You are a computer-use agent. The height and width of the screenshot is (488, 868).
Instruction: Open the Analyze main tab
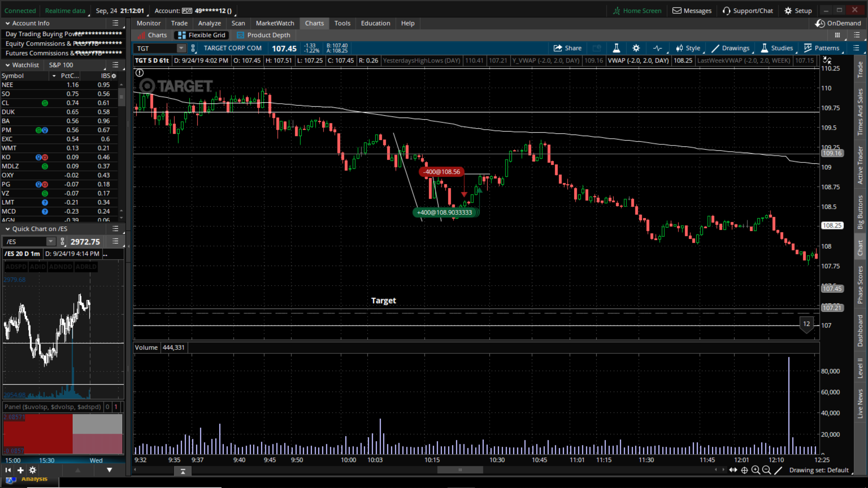pyautogui.click(x=210, y=23)
